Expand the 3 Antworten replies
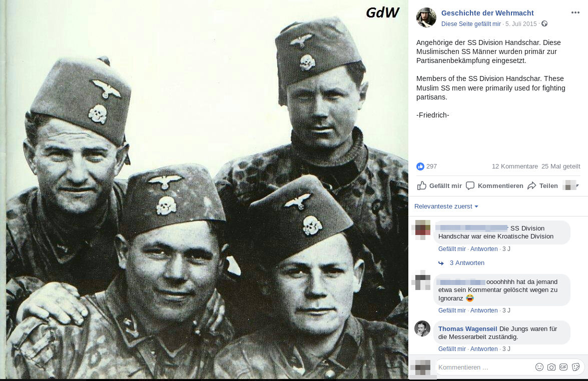 [x=467, y=263]
